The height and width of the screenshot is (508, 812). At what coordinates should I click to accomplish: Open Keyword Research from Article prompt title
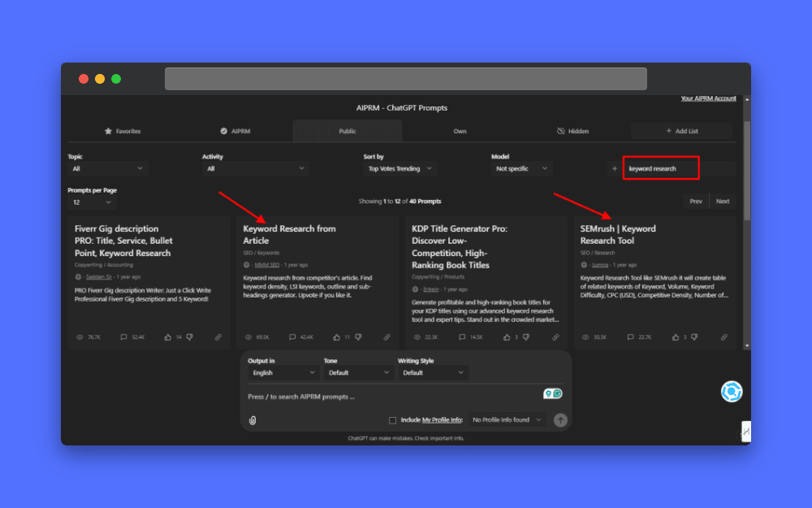tap(289, 235)
